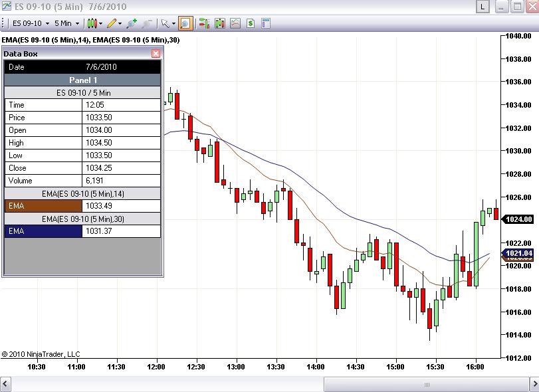
Task: Select the Close value 1034.25
Action: coord(99,168)
